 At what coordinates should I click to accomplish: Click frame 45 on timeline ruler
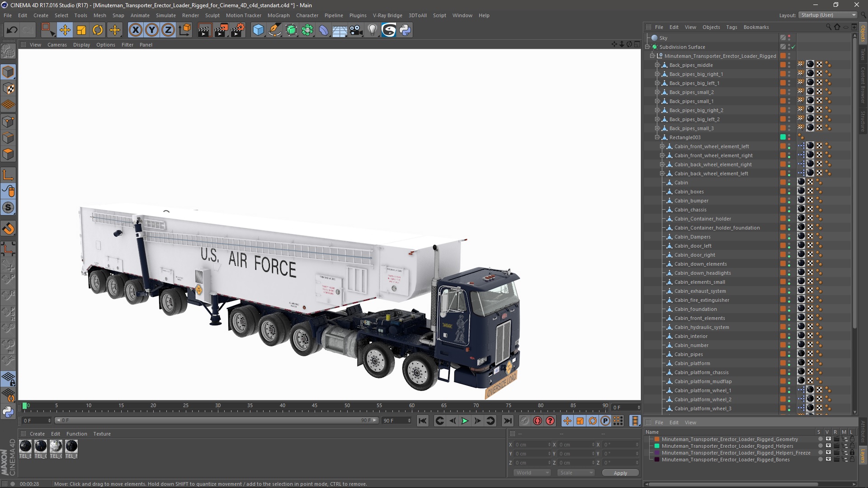coord(315,406)
